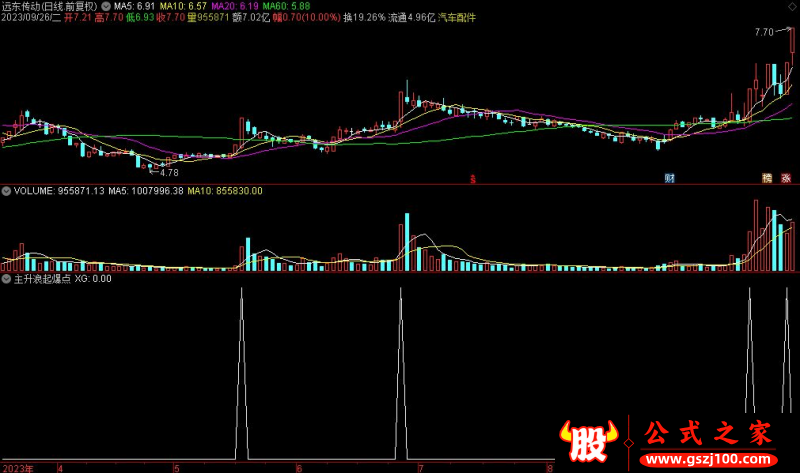This screenshot has height=473, width=800.
Task: Click the orange 榜 ranking marker
Action: [x=767, y=178]
